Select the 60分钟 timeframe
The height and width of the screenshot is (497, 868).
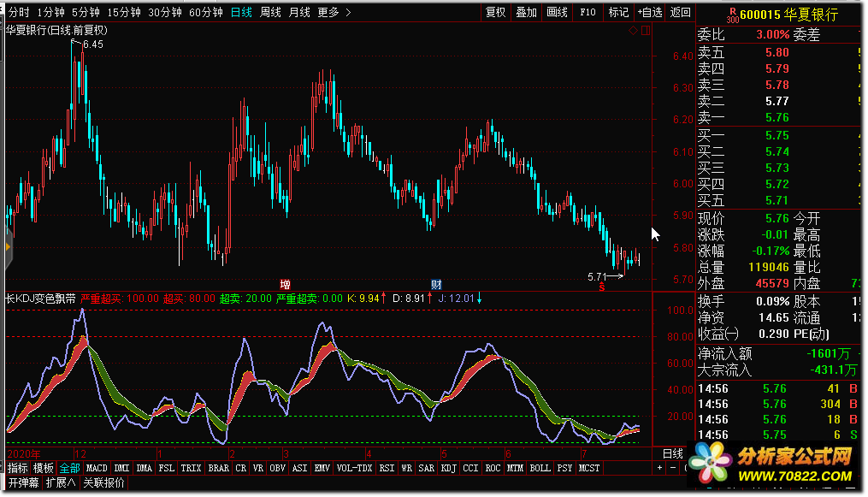(206, 12)
